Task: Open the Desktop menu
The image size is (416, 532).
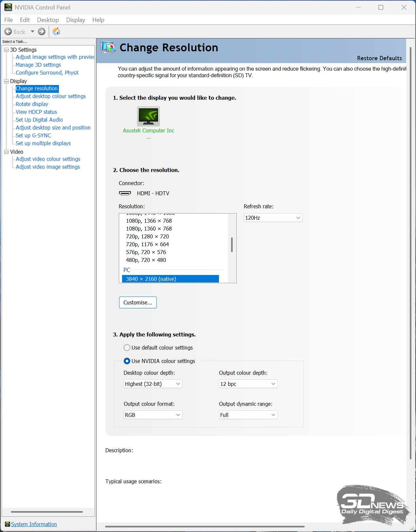Action: pyautogui.click(x=48, y=20)
